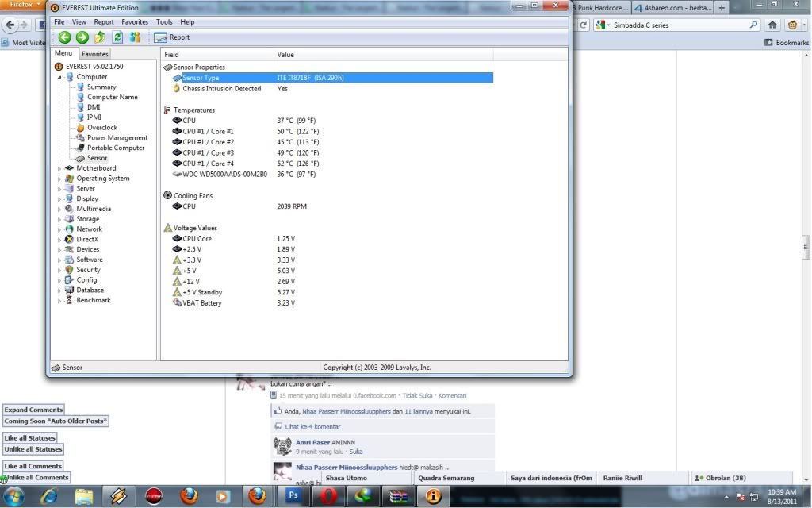The image size is (812, 508).
Task: Expand the Multimedia tree node
Action: pos(59,209)
